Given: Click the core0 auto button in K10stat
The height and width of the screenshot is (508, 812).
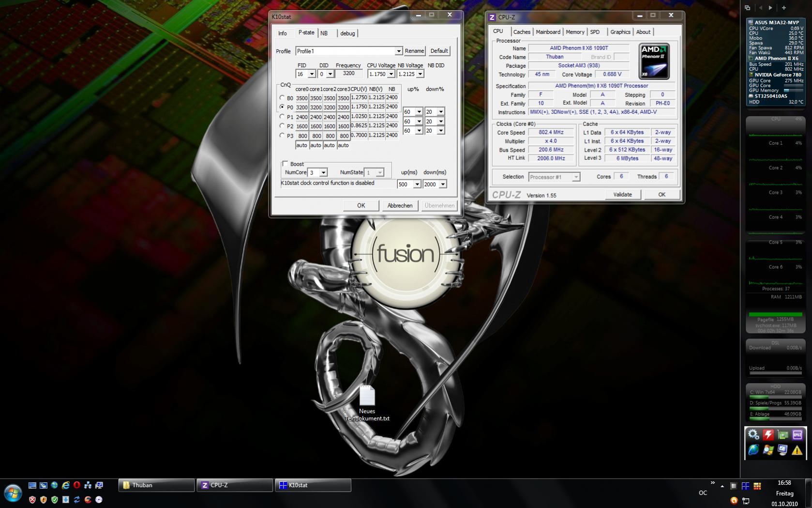Looking at the screenshot, I should pyautogui.click(x=301, y=145).
